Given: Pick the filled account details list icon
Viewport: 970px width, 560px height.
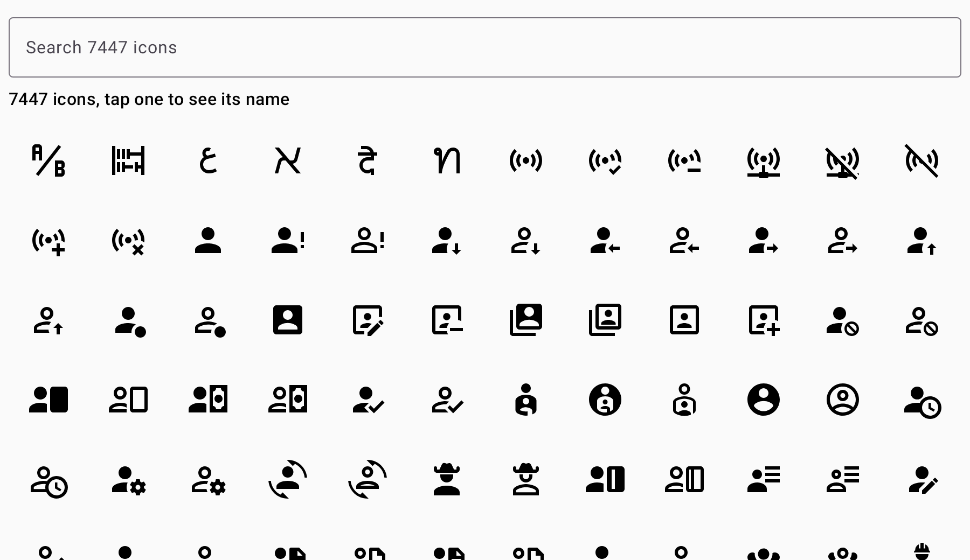Looking at the screenshot, I should coord(764,479).
